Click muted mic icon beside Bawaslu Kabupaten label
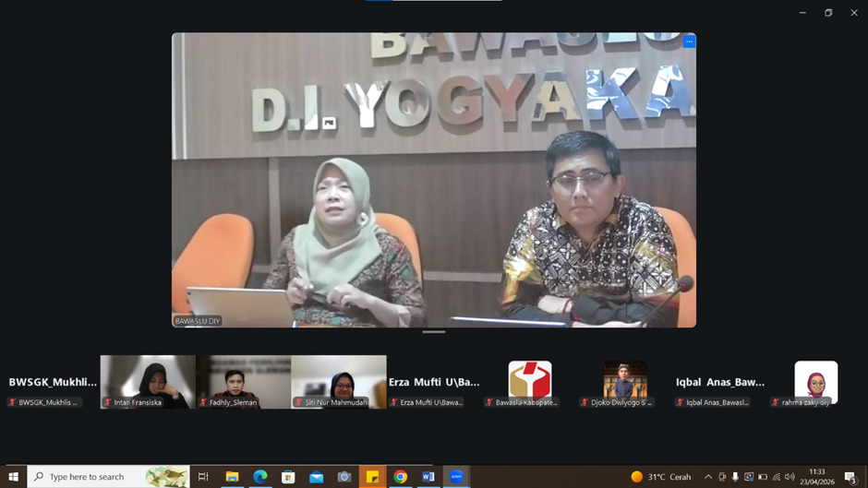This screenshot has height=488, width=868. click(489, 402)
